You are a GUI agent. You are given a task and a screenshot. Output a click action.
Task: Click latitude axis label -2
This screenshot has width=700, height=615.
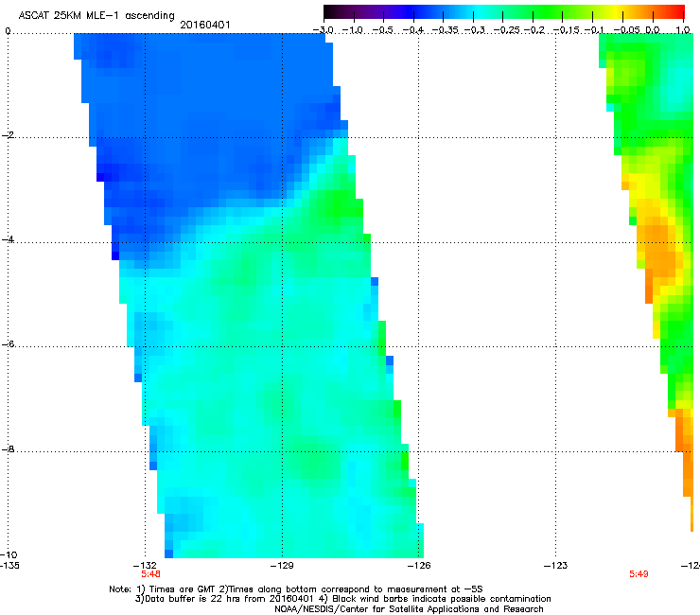tap(8, 135)
